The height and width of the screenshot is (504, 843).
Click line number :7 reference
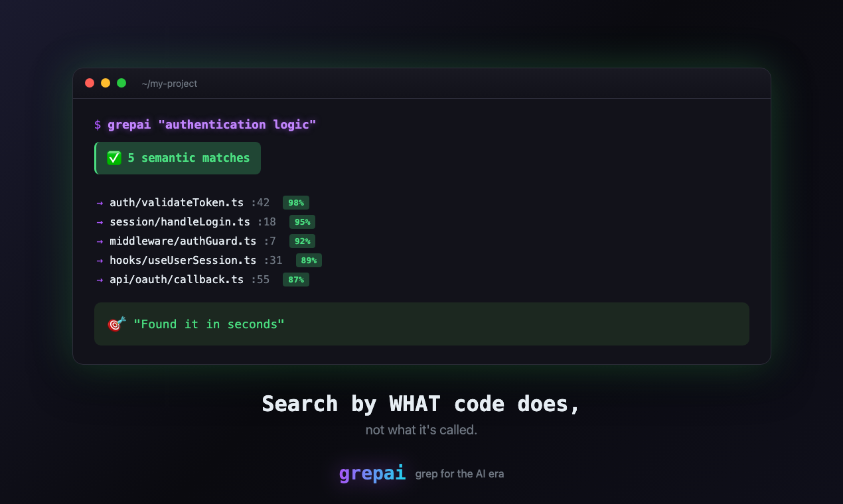coord(270,241)
